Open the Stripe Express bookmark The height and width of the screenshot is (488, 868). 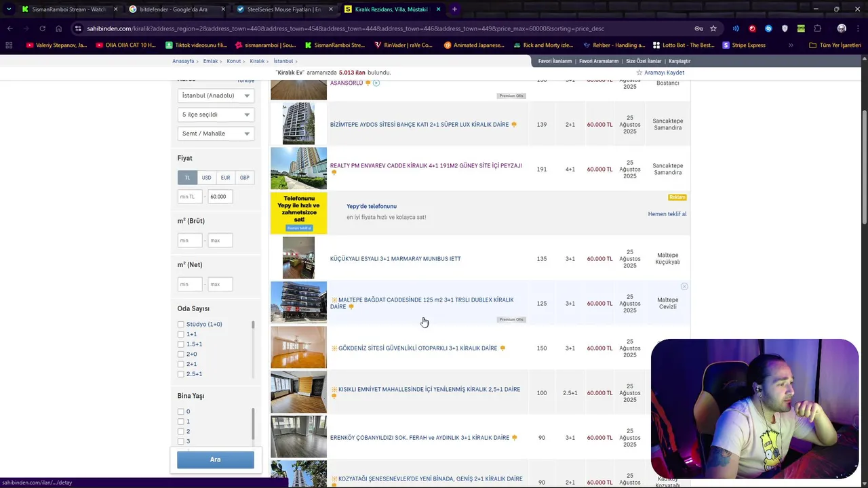[744, 45]
